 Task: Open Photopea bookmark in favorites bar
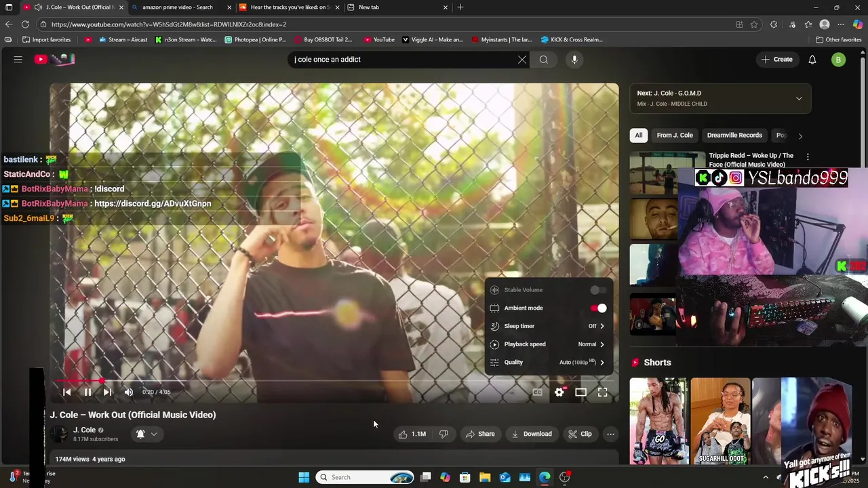pos(256,39)
